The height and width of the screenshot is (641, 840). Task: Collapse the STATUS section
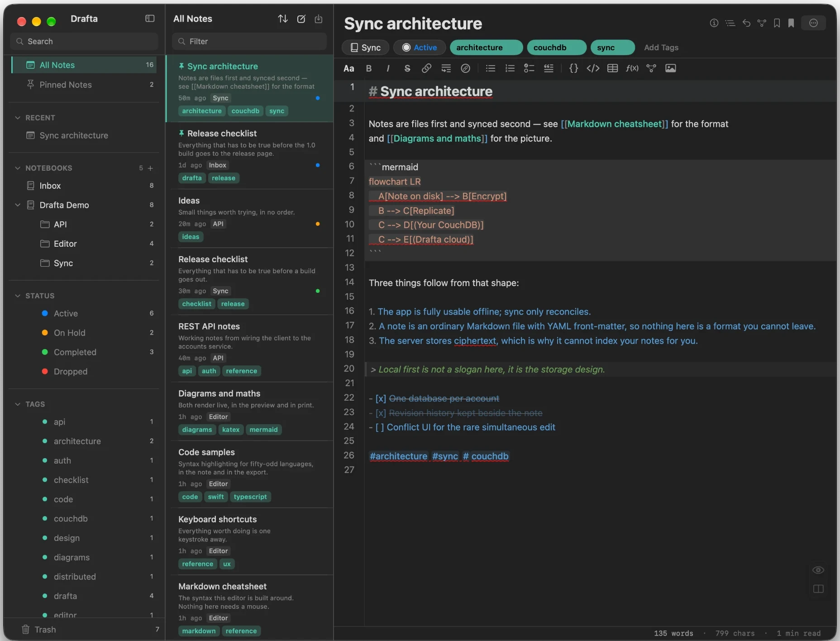18,296
